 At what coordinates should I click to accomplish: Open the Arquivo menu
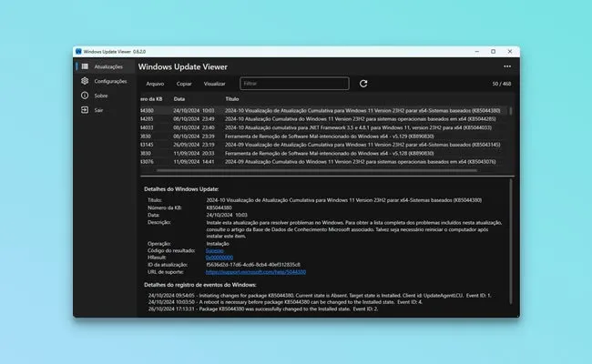coord(156,84)
